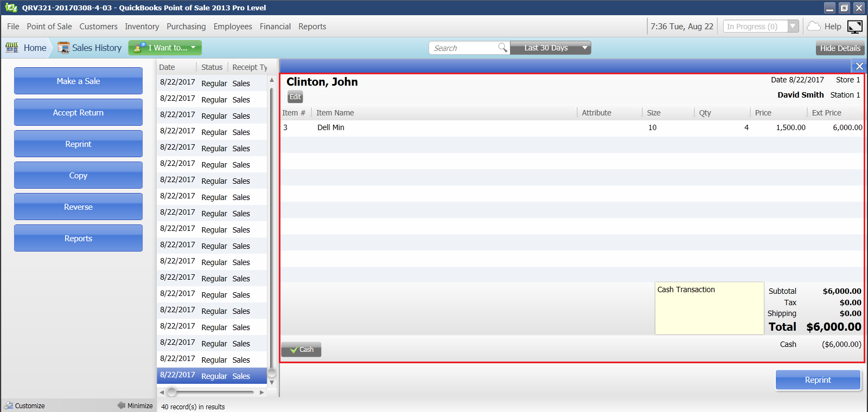The width and height of the screenshot is (868, 412).
Task: Click the QuickBooks title bar app icon
Action: tap(11, 8)
